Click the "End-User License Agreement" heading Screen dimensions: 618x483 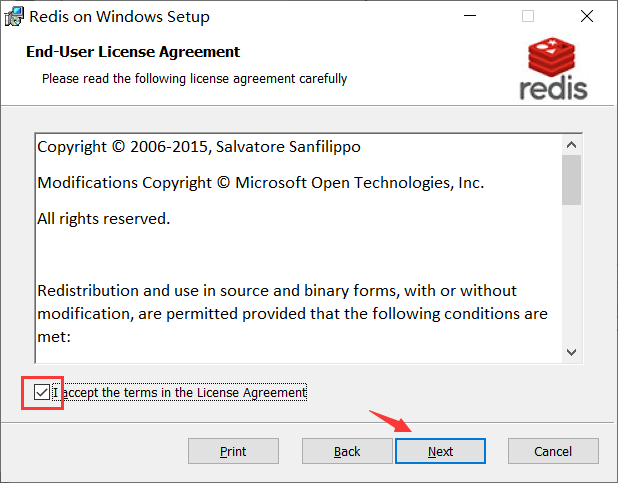pos(133,52)
